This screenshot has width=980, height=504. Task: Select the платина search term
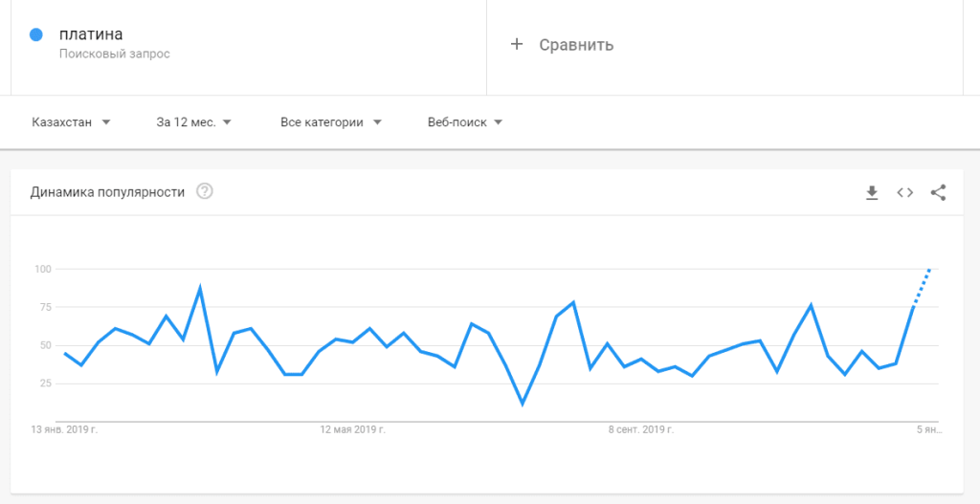click(x=91, y=34)
